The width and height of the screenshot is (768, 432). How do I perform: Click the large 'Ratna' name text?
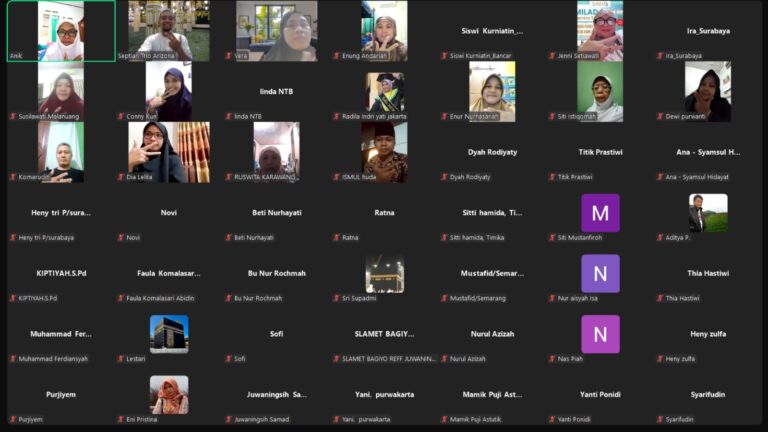[384, 213]
